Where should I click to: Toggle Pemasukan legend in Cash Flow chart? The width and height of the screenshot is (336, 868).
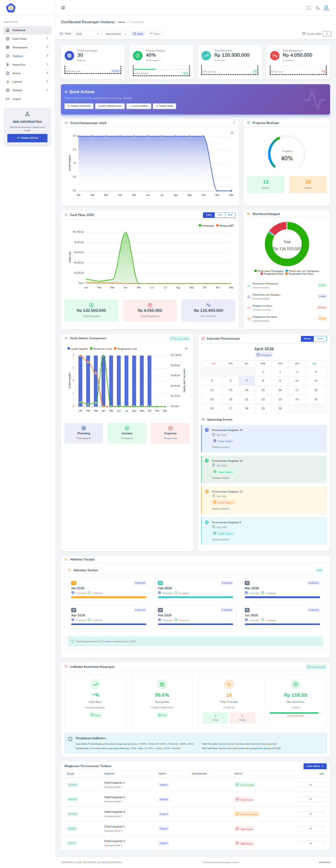click(x=206, y=225)
